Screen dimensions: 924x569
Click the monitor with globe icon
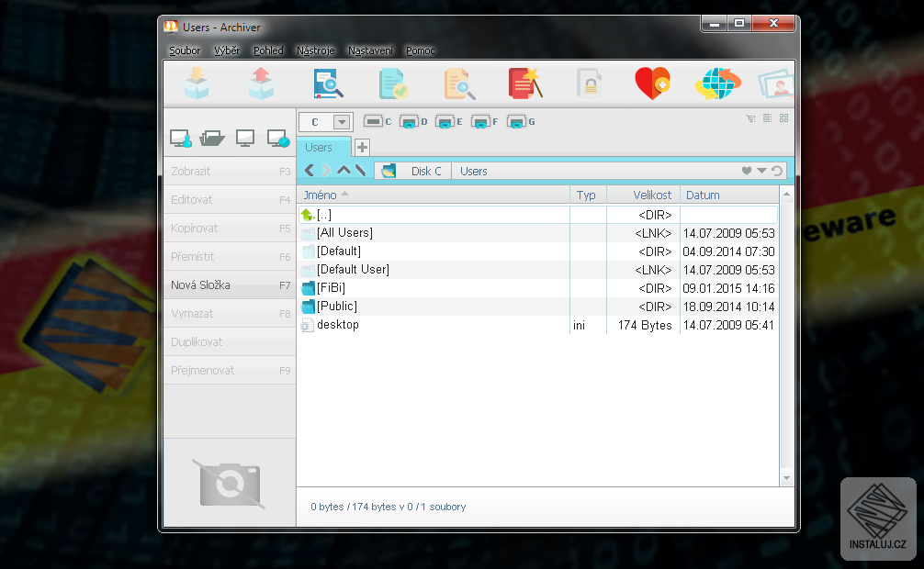coord(278,139)
